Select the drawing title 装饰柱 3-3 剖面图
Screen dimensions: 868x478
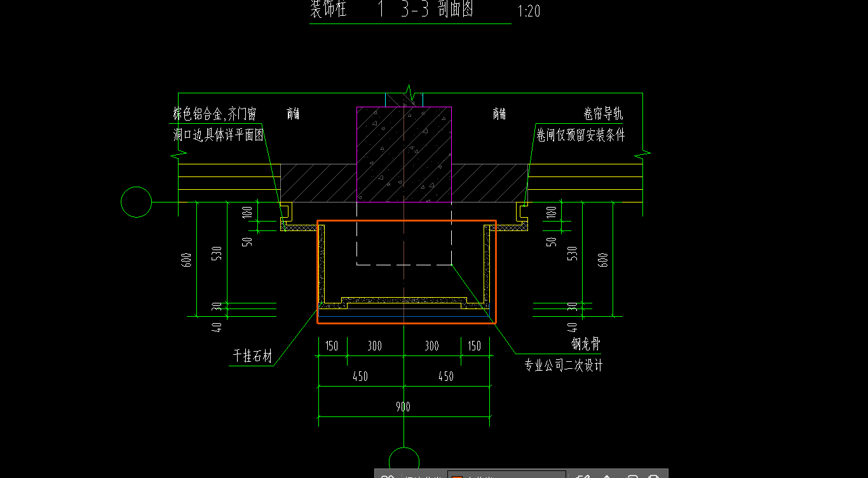click(x=391, y=10)
